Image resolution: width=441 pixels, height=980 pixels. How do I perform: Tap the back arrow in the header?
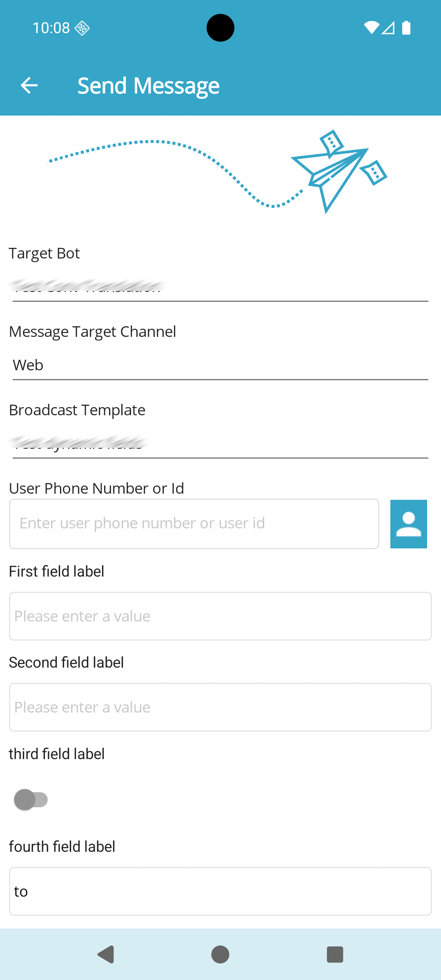pos(29,85)
